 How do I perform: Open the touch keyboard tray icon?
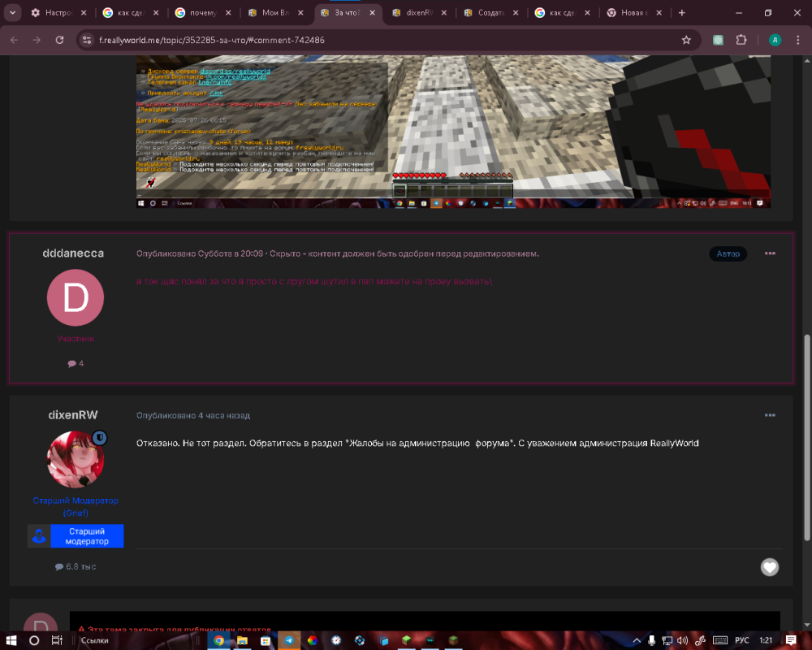pyautogui.click(x=719, y=641)
